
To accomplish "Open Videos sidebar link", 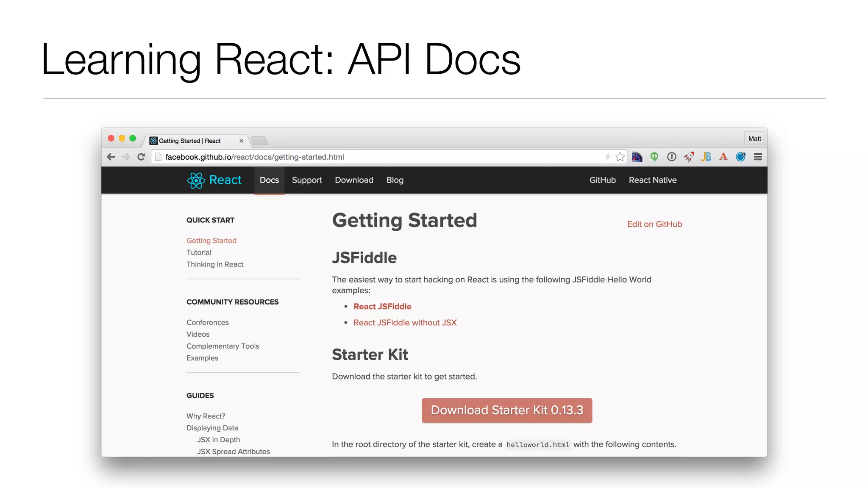I will [x=198, y=334].
